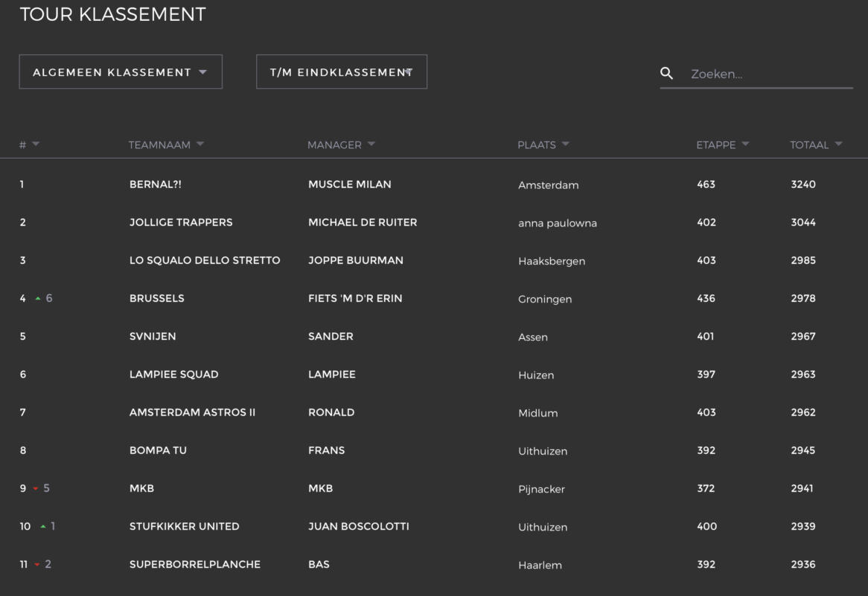Select manager JUAN BOSCOLOTTI
Image resolution: width=868 pixels, height=596 pixels.
click(x=359, y=526)
